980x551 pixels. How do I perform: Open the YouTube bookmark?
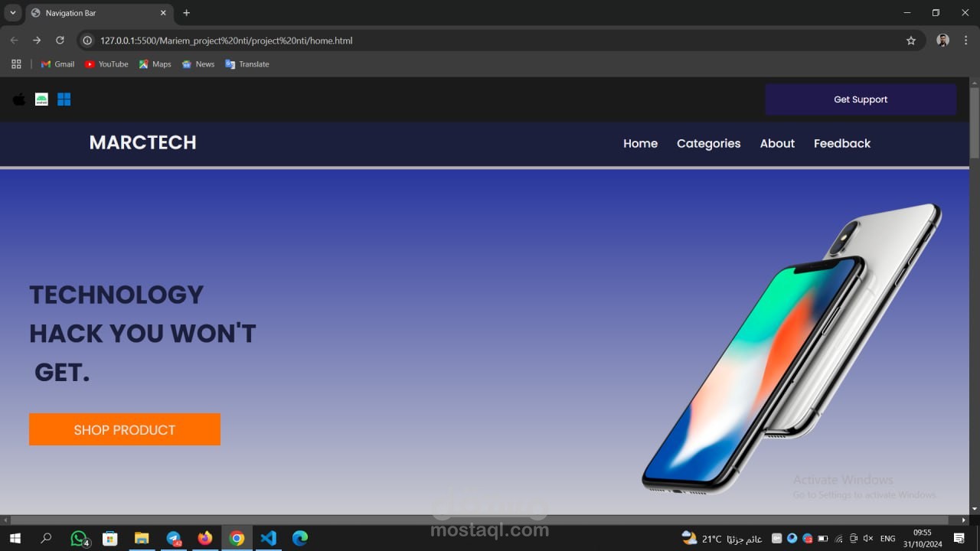(106, 64)
